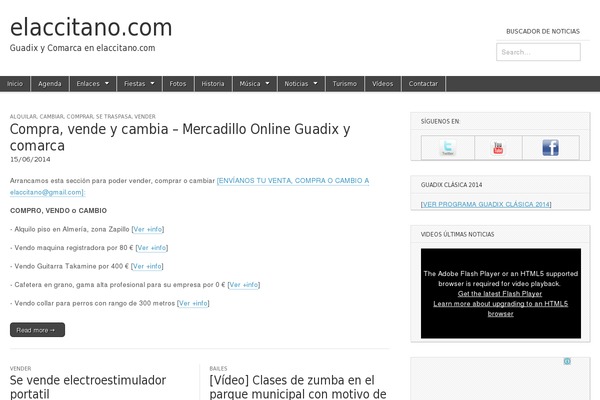Open Ver +info for collar para perros
600x400 pixels.
[x=193, y=303]
